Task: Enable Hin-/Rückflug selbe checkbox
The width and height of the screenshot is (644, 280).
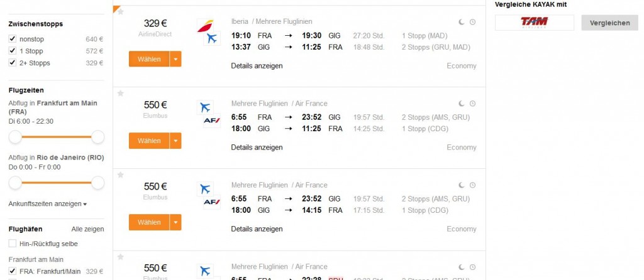Action: point(13,244)
